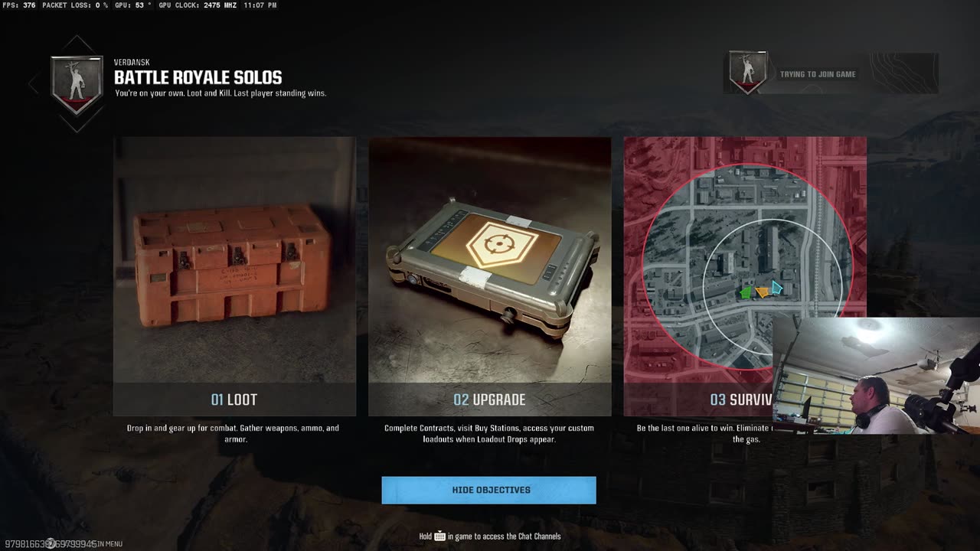This screenshot has width=980, height=551.
Task: Click the In Menu status text
Action: click(x=109, y=544)
